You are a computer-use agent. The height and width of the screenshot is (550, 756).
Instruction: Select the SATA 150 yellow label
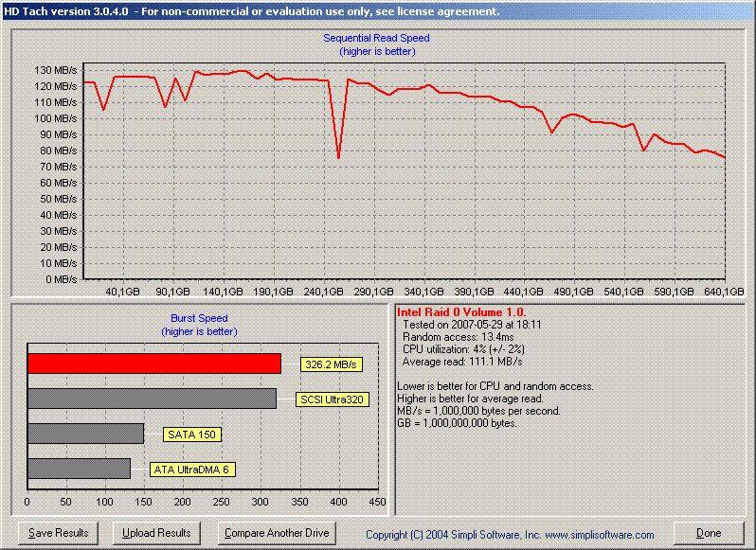point(192,435)
